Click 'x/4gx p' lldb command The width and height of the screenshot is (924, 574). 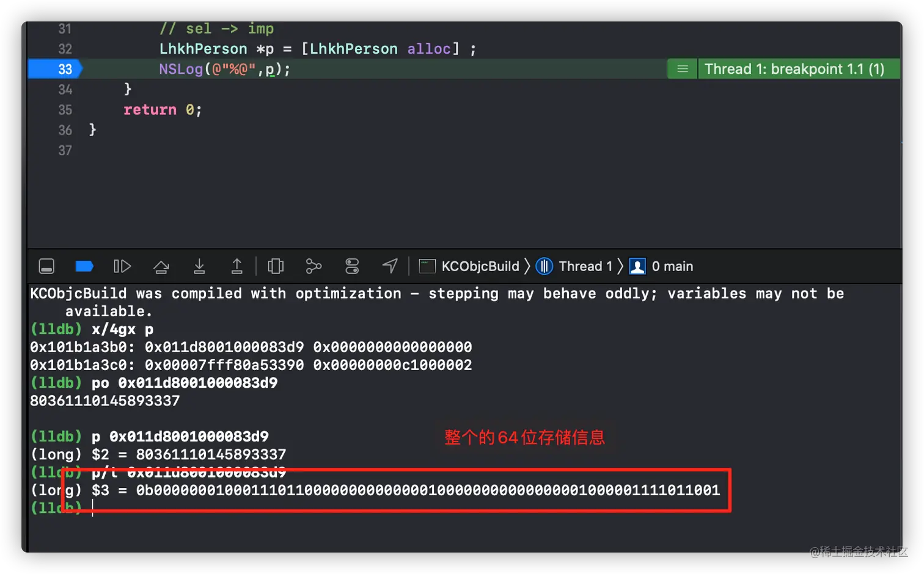click(122, 330)
